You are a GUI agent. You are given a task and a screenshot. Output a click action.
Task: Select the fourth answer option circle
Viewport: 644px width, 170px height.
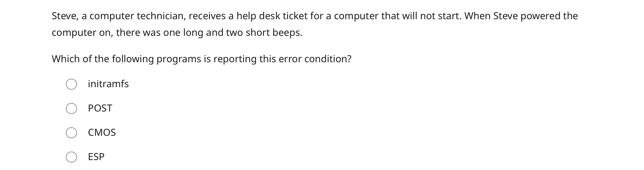point(72,157)
